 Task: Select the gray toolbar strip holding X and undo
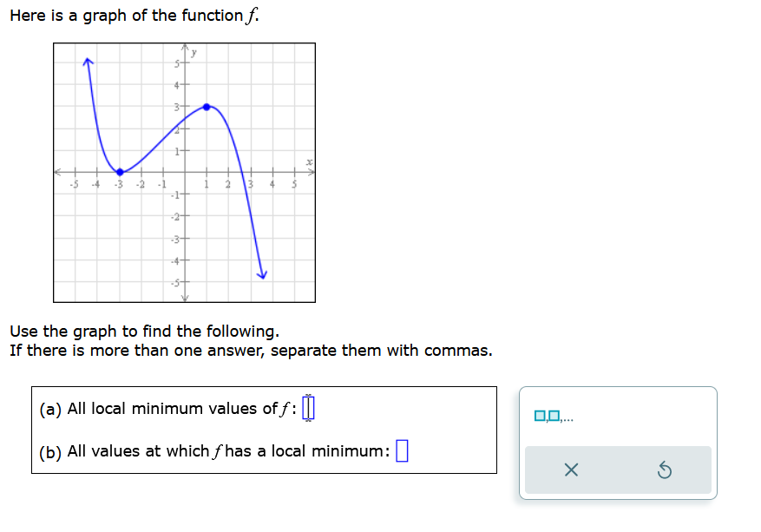point(618,470)
